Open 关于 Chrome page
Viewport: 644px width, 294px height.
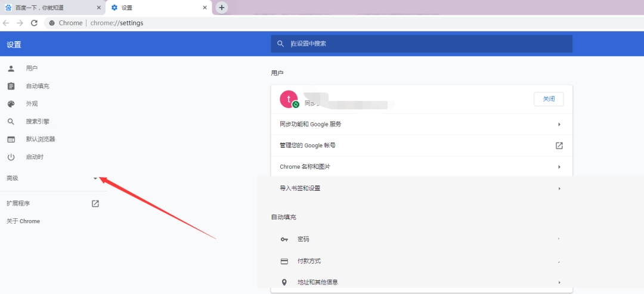point(23,221)
